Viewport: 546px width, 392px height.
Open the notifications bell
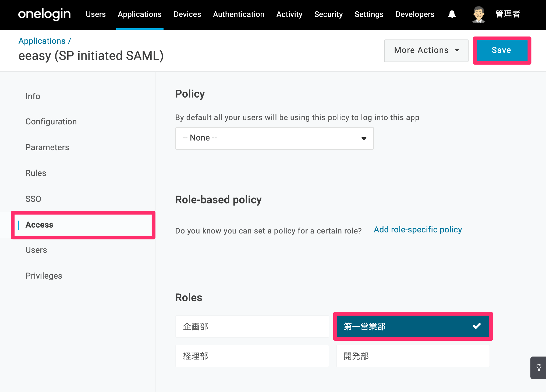tap(452, 14)
